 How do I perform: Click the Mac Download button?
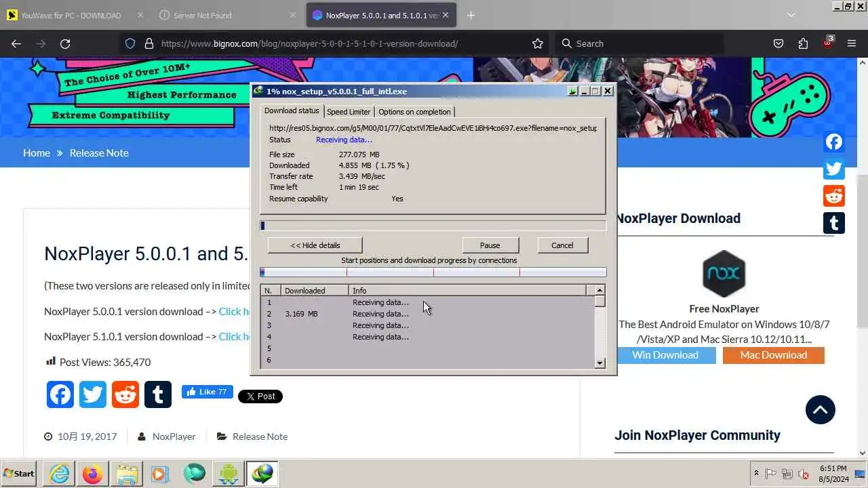[x=774, y=355]
